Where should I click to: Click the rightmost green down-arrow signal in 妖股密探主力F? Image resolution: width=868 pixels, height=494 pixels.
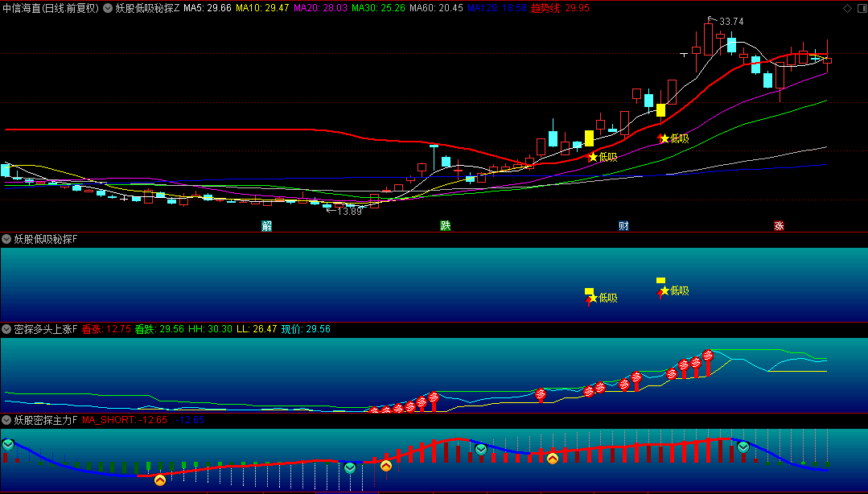coord(743,447)
